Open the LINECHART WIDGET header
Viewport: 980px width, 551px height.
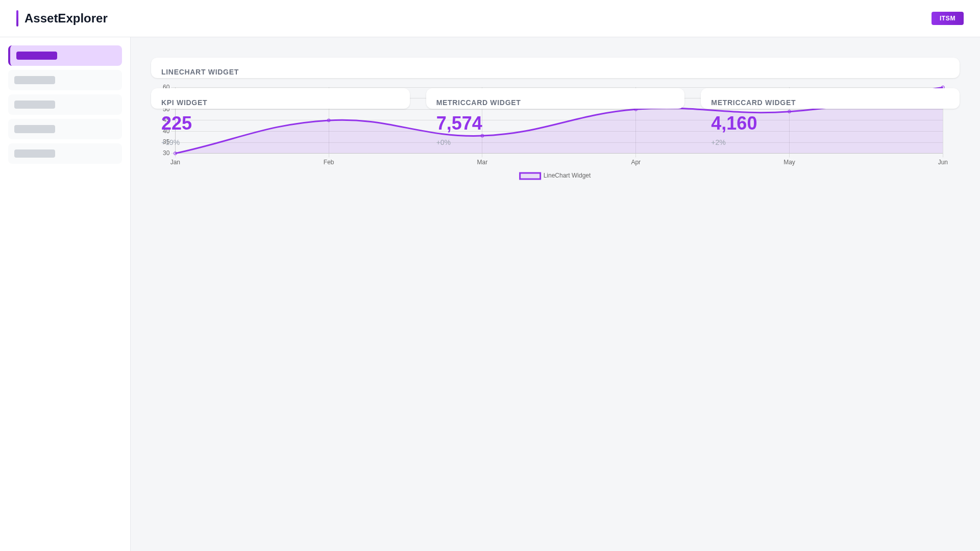click(x=200, y=72)
